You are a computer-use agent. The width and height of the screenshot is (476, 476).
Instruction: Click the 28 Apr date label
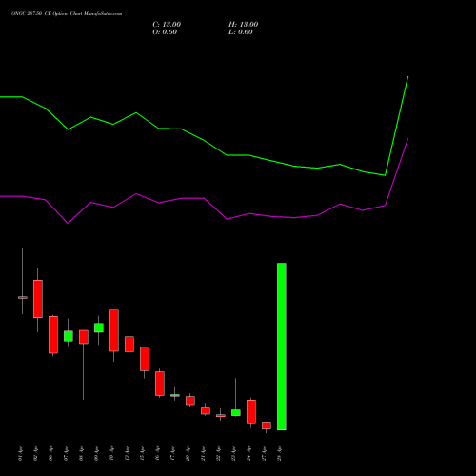280,454
